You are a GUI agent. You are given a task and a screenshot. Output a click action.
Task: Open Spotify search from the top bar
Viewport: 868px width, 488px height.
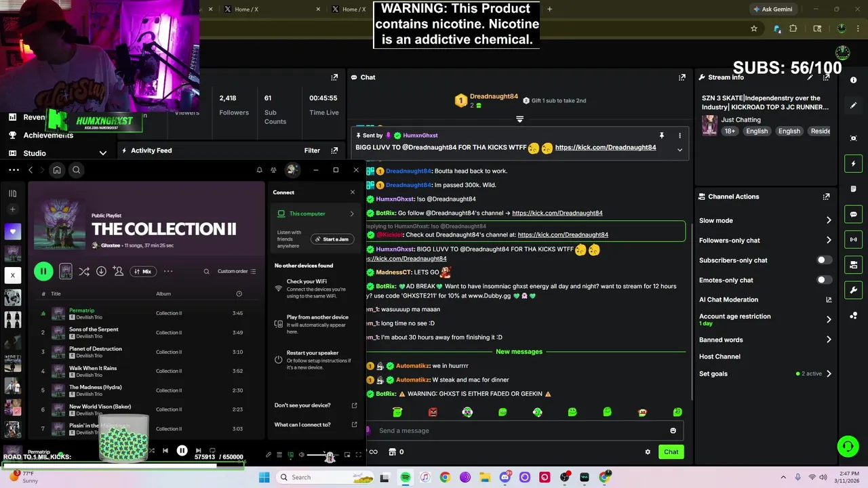(76, 170)
